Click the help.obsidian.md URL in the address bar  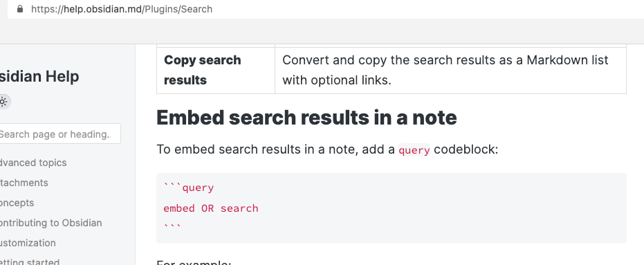tap(122, 9)
